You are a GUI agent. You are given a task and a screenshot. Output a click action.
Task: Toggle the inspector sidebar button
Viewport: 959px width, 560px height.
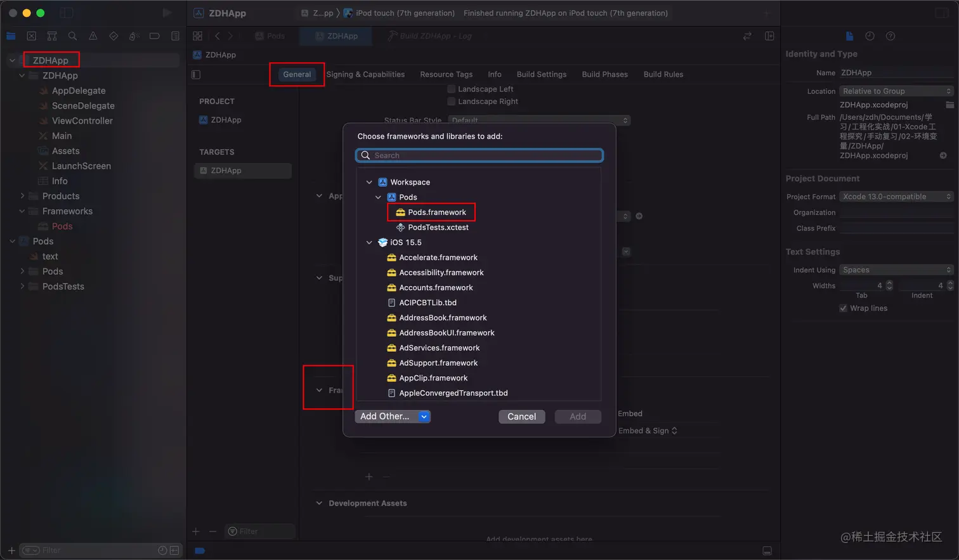tap(942, 13)
